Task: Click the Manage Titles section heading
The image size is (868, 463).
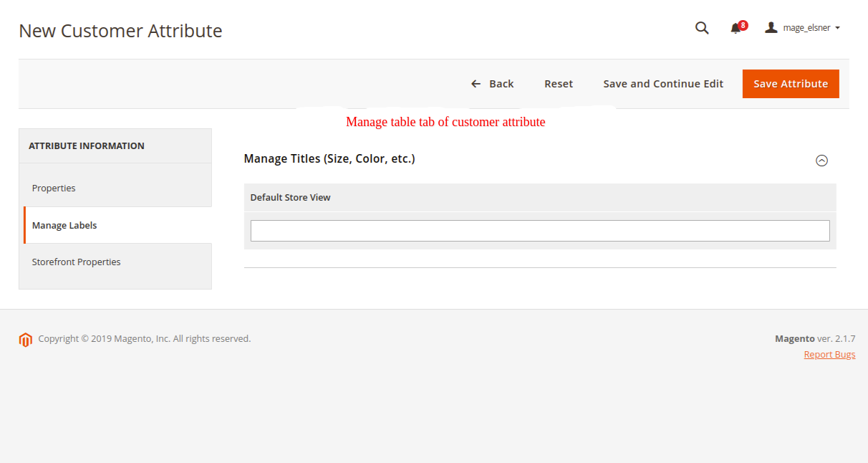Action: click(x=329, y=158)
